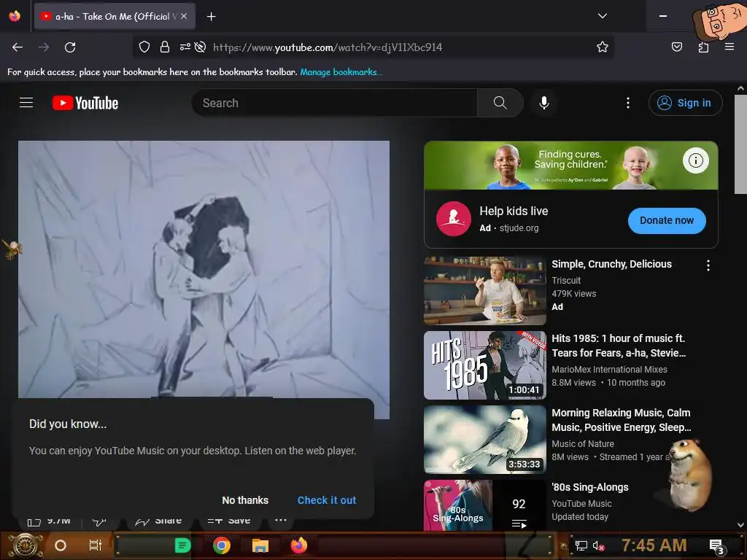Open the Firefox extensions icon
Image resolution: width=747 pixels, height=560 pixels.
click(x=703, y=47)
